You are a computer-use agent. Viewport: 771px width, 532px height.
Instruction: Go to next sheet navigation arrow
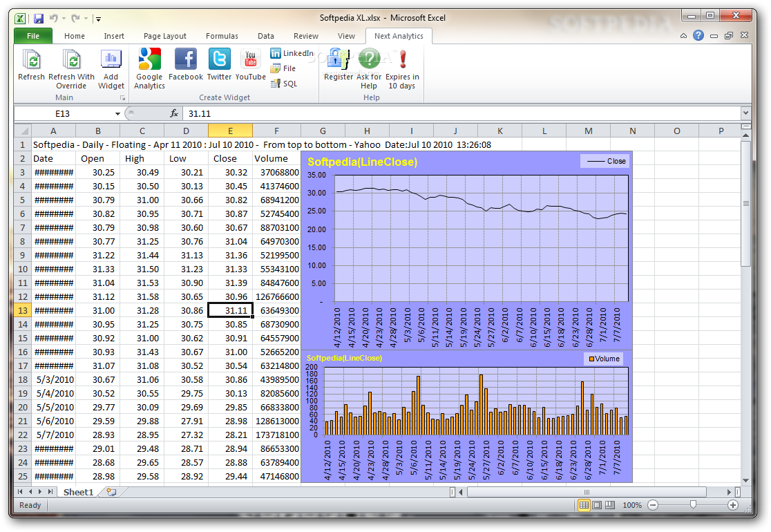[40, 492]
